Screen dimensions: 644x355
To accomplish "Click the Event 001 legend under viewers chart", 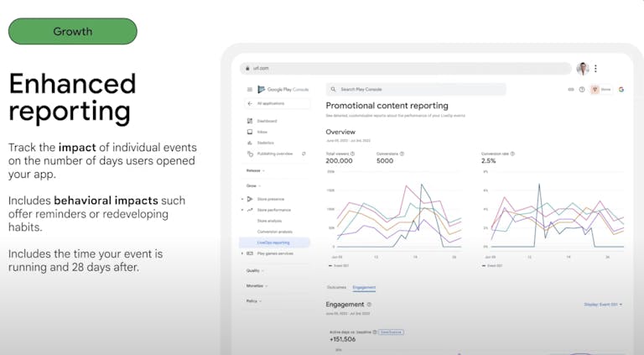I will click(339, 266).
